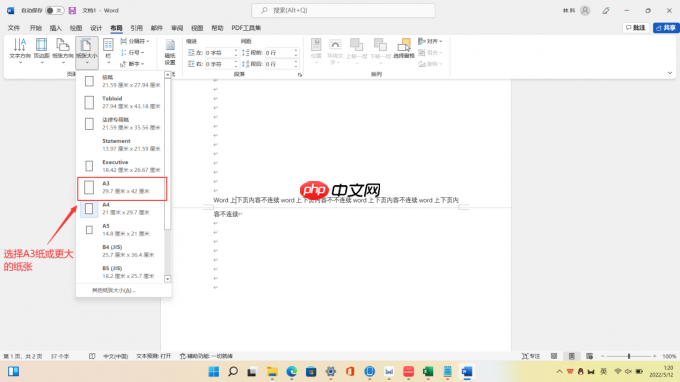The height and width of the screenshot is (382, 680).
Task: Open the 栏 columns tool
Action: coord(108,51)
